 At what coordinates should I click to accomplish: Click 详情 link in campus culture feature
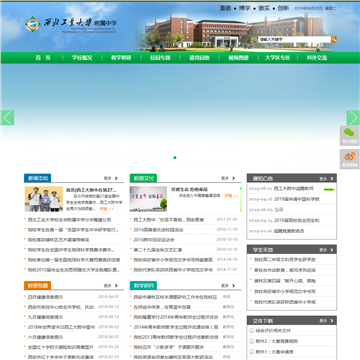pyautogui.click(x=231, y=196)
